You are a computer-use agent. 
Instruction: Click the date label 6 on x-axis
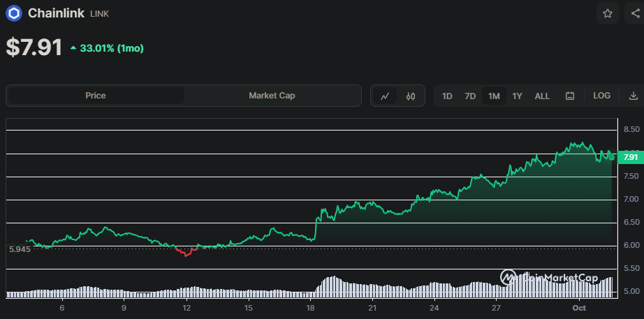tap(62, 308)
